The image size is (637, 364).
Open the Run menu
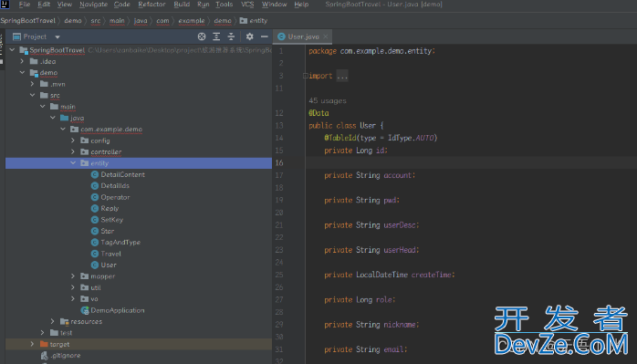point(204,5)
